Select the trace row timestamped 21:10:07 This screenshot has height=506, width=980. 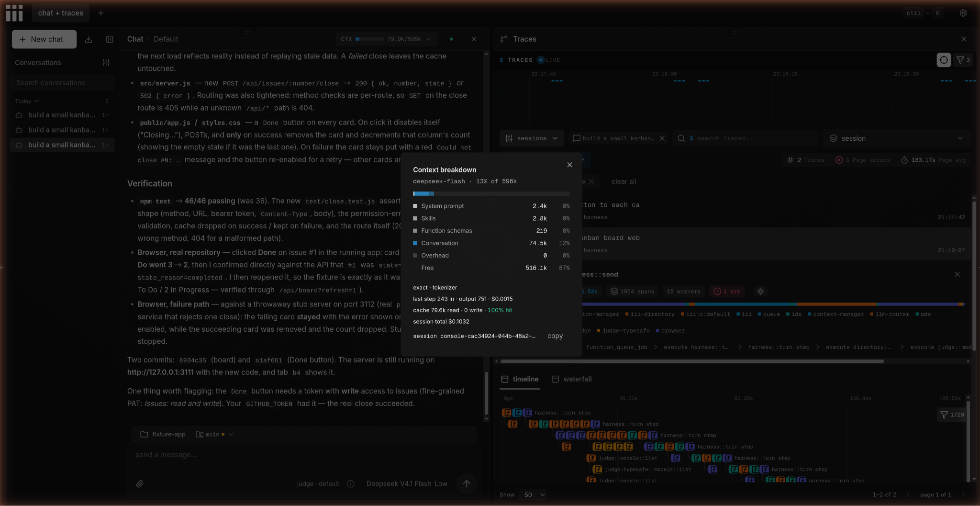(776, 244)
